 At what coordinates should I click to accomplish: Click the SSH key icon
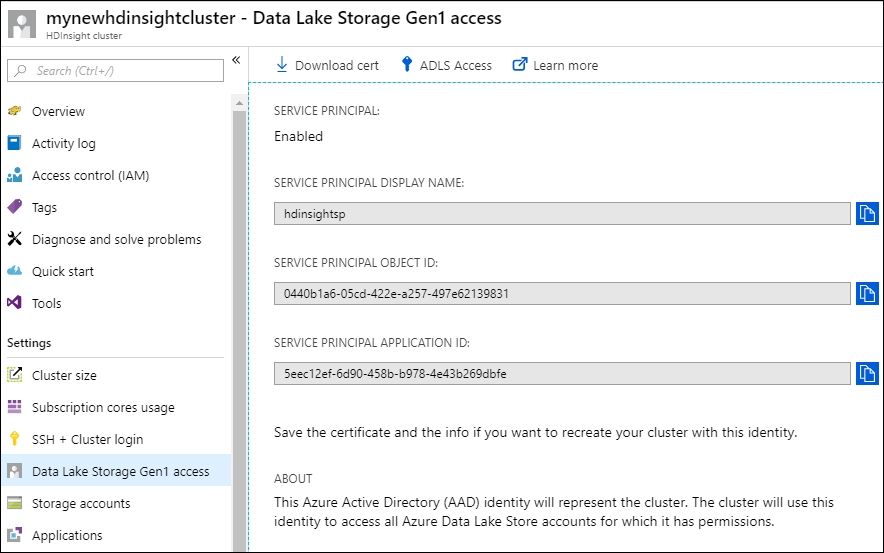pos(15,439)
